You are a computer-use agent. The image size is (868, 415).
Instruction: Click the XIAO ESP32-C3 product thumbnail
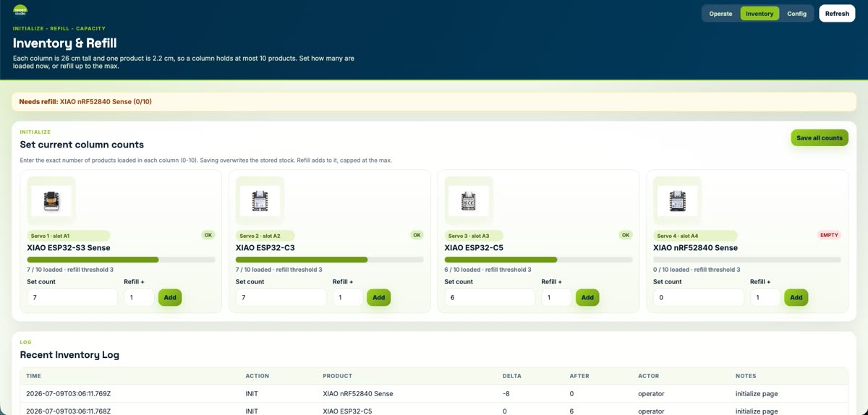click(x=260, y=200)
